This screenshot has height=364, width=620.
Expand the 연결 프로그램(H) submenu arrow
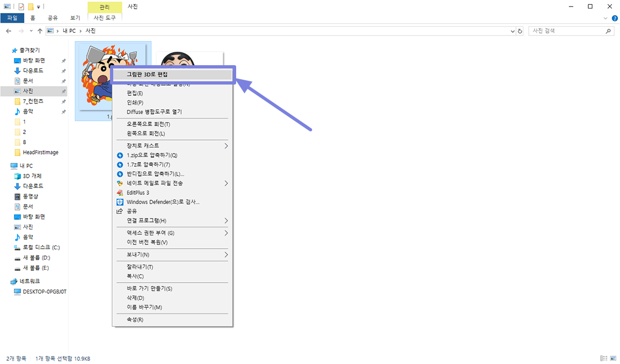pyautogui.click(x=226, y=221)
